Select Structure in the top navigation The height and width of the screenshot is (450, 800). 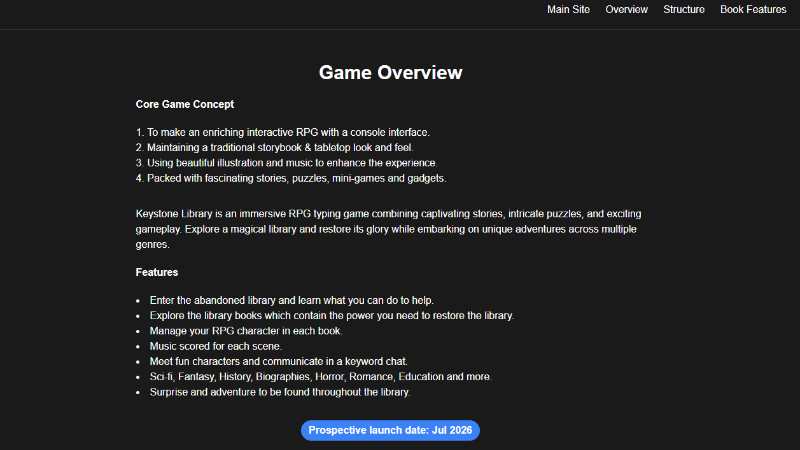tap(684, 10)
